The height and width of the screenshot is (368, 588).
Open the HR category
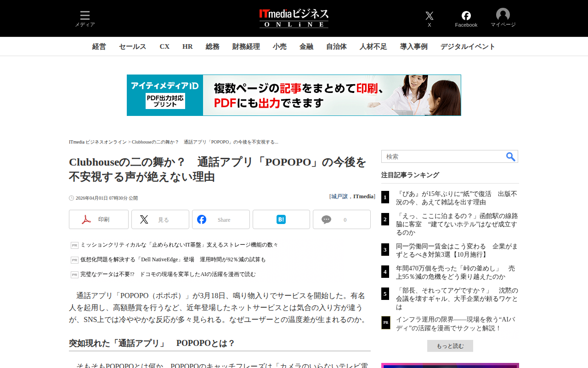click(x=187, y=46)
